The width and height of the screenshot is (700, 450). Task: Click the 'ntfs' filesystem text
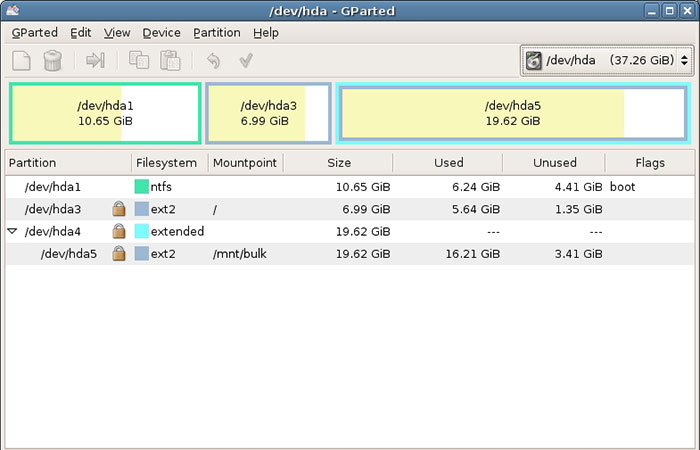pos(161,187)
